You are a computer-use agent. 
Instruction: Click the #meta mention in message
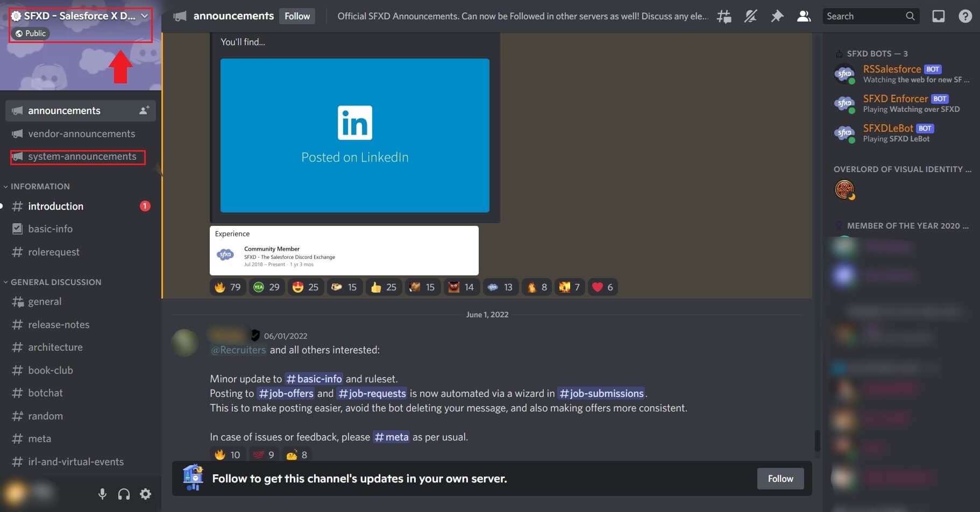[x=391, y=437]
